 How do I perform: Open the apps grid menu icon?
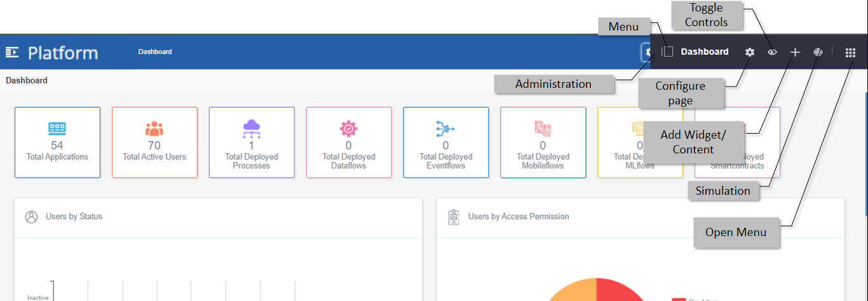tap(851, 53)
